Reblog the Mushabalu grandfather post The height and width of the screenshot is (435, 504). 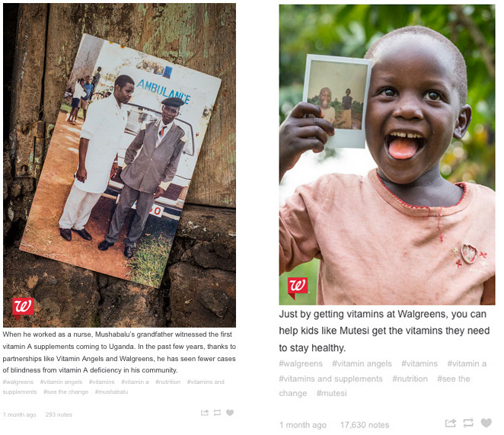click(217, 412)
